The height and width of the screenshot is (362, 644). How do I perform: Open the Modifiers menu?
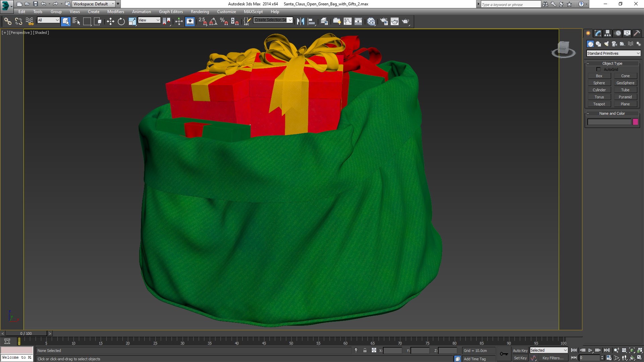(x=116, y=11)
